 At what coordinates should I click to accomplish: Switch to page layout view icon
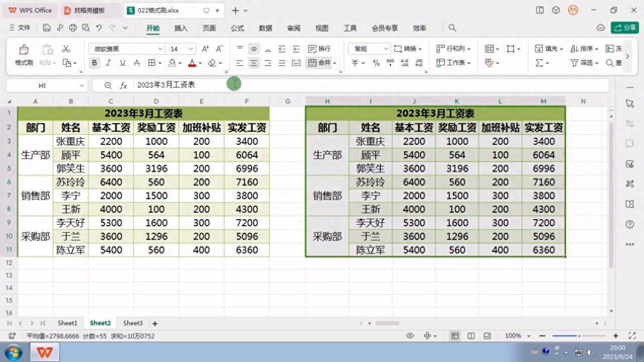tap(471, 336)
